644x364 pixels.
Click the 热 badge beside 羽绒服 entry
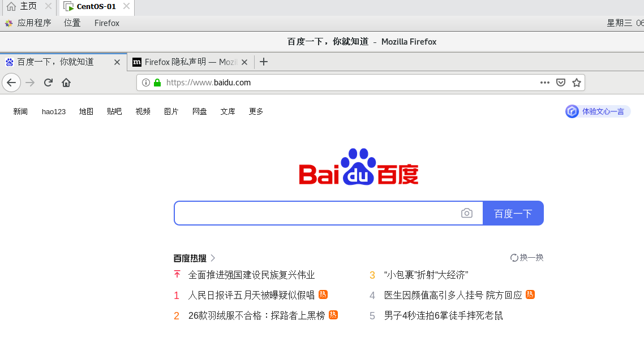click(333, 315)
